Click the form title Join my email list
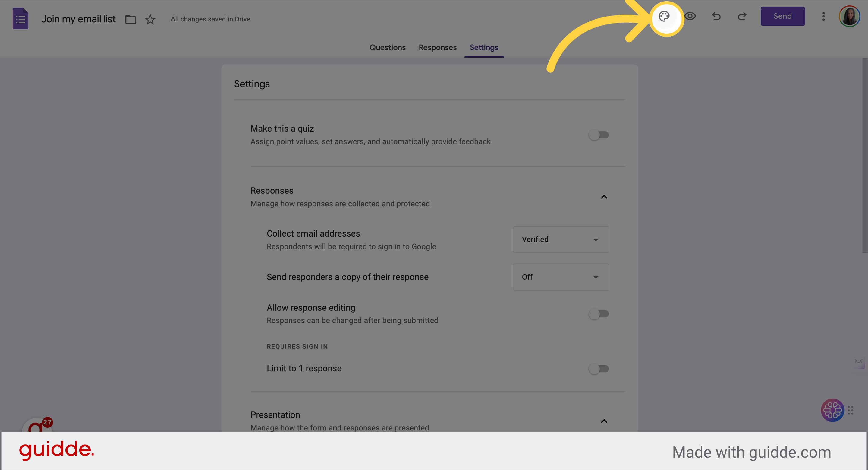 (78, 19)
